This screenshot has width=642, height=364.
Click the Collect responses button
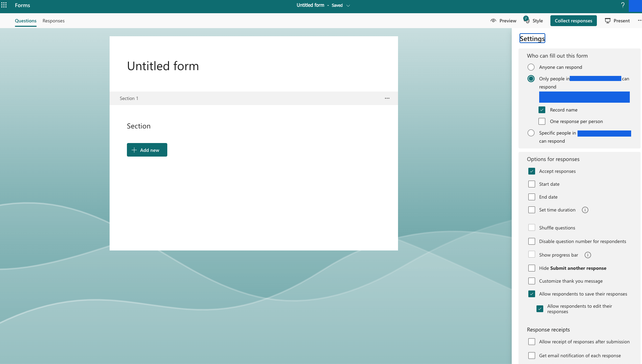573,21
